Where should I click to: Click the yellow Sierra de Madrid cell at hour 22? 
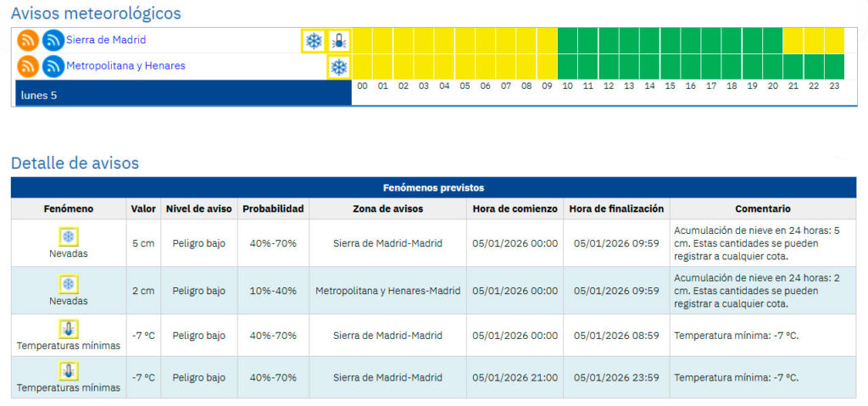[x=814, y=40]
